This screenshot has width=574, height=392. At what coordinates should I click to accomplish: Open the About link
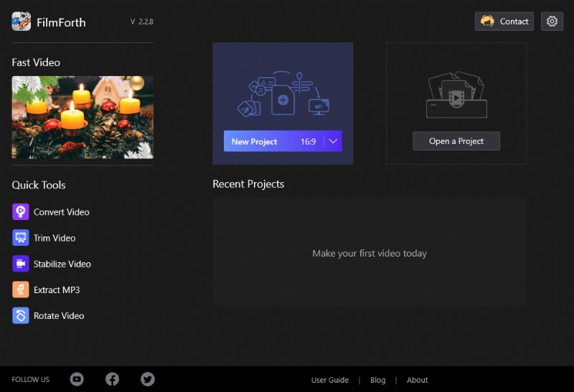417,380
